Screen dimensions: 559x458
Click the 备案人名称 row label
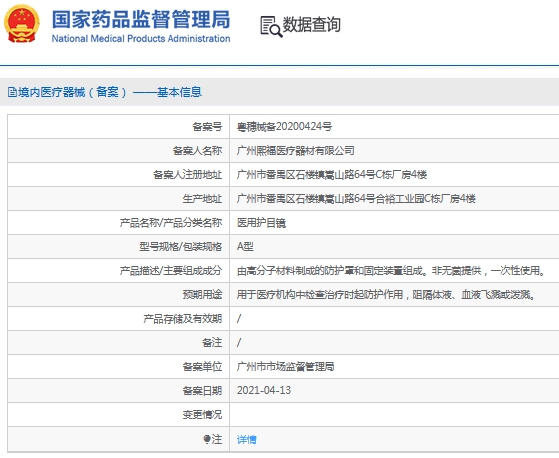(x=198, y=150)
